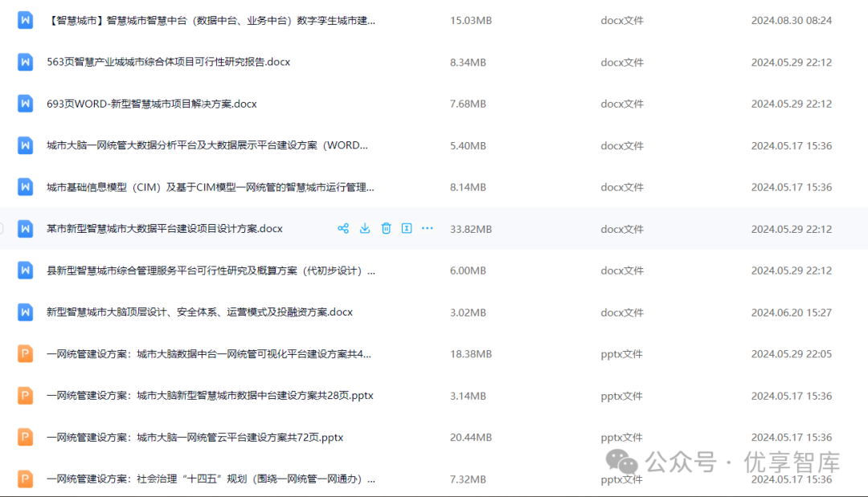Open 一网统管建设方案：城市大脑数据中台 pptx file
Image resolution: width=868 pixels, height=497 pixels.
[209, 354]
